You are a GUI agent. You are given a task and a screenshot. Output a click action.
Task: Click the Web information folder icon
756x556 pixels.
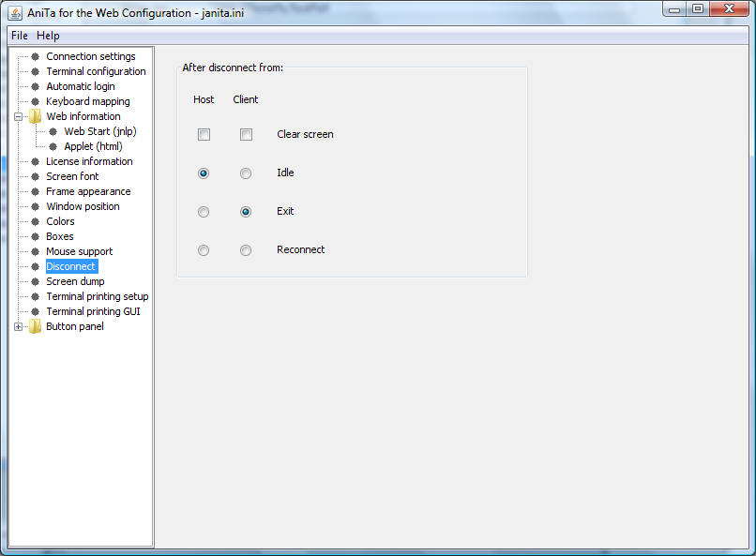[35, 116]
